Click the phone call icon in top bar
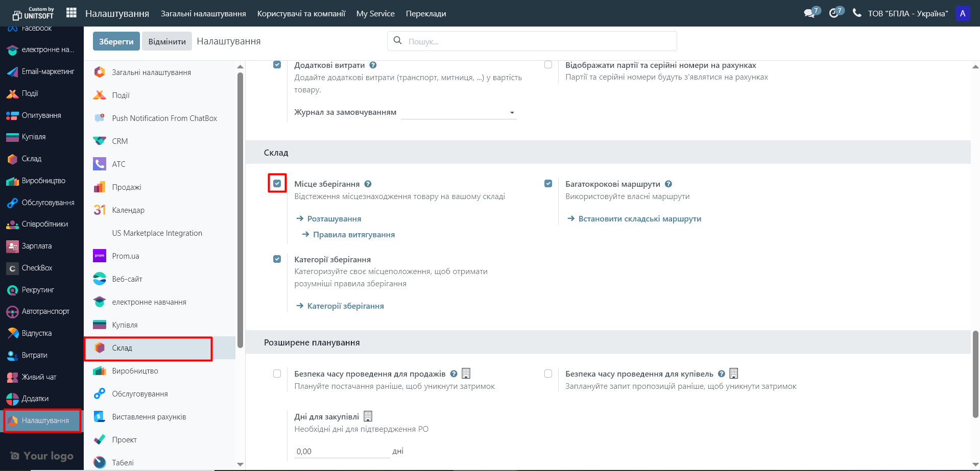980x471 pixels. pos(857,13)
